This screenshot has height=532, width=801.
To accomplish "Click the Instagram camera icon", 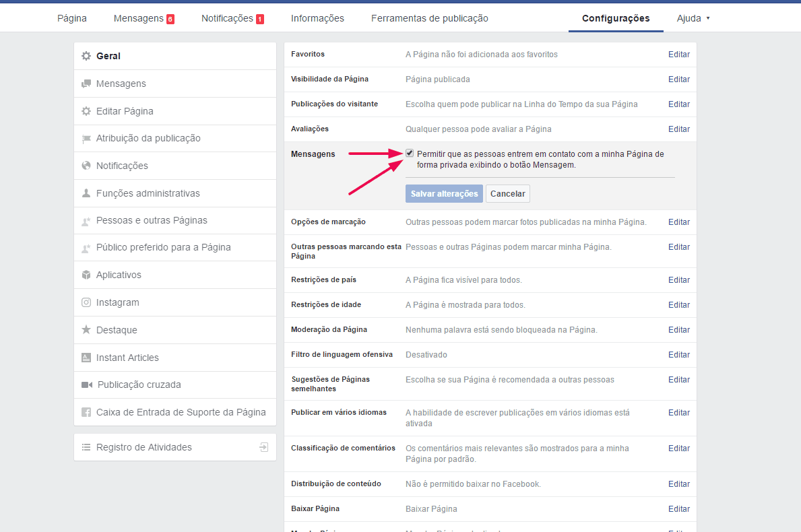I will [x=86, y=303].
